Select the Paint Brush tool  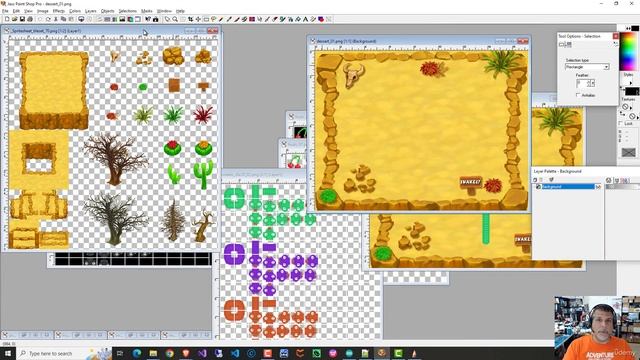pos(237,19)
